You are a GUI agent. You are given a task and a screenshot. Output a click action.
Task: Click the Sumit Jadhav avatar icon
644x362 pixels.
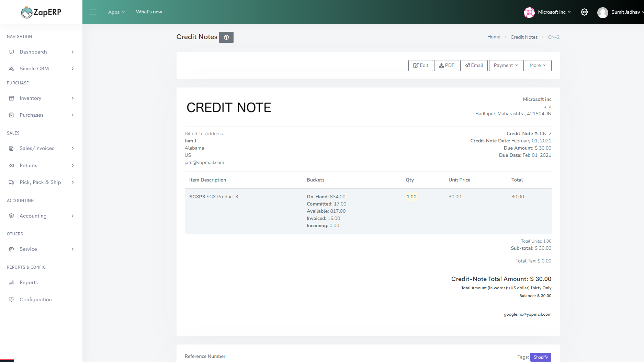pos(603,12)
